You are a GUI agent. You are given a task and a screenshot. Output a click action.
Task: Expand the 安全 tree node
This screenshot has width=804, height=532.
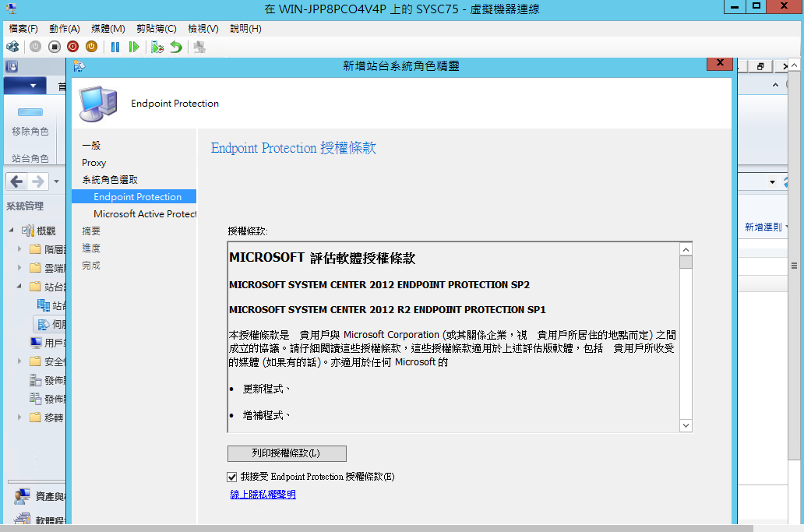pyautogui.click(x=19, y=361)
